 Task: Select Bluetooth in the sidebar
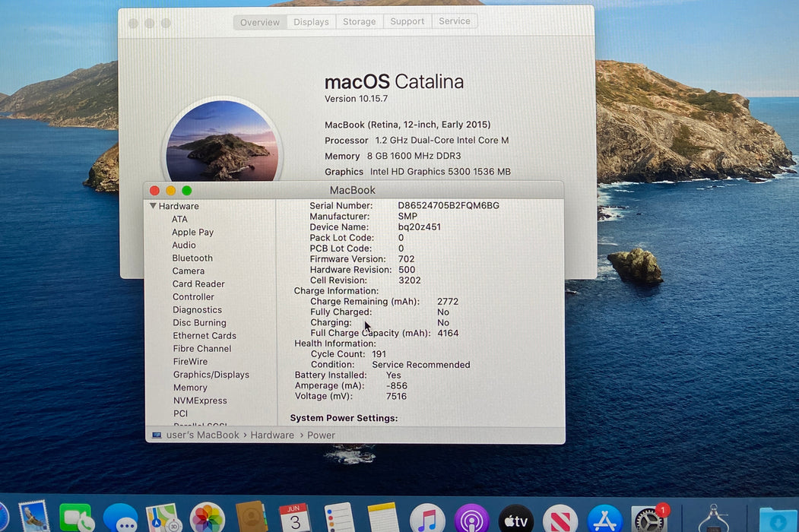(192, 258)
